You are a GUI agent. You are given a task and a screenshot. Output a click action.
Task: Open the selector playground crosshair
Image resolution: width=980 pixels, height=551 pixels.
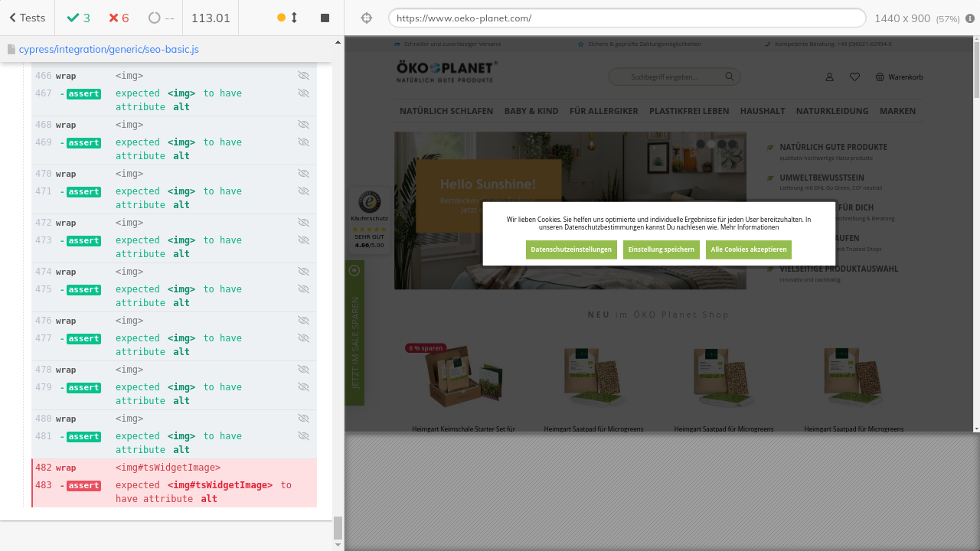coord(366,18)
